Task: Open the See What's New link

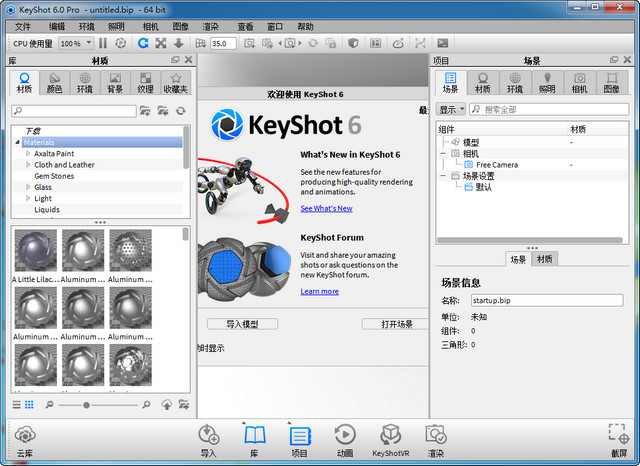Action: pyautogui.click(x=326, y=208)
